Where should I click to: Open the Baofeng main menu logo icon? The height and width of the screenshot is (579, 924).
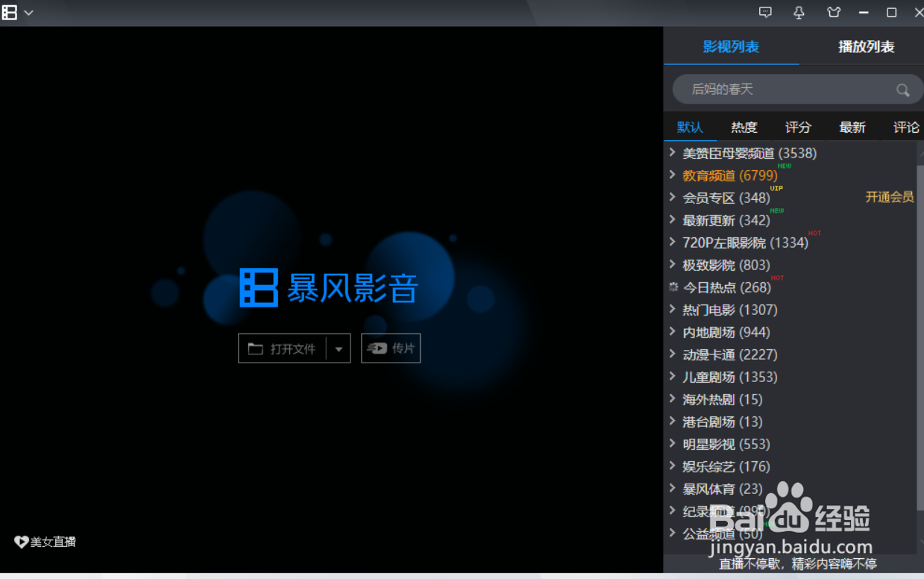(x=9, y=12)
